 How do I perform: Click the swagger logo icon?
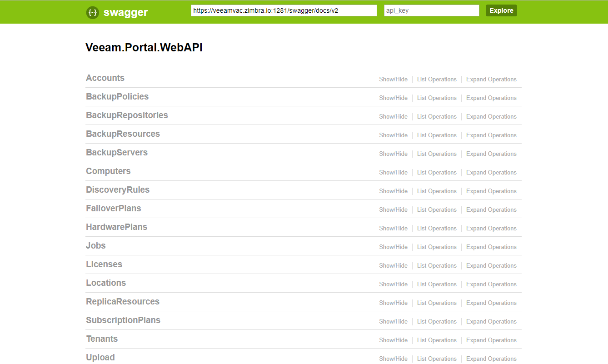pyautogui.click(x=92, y=13)
